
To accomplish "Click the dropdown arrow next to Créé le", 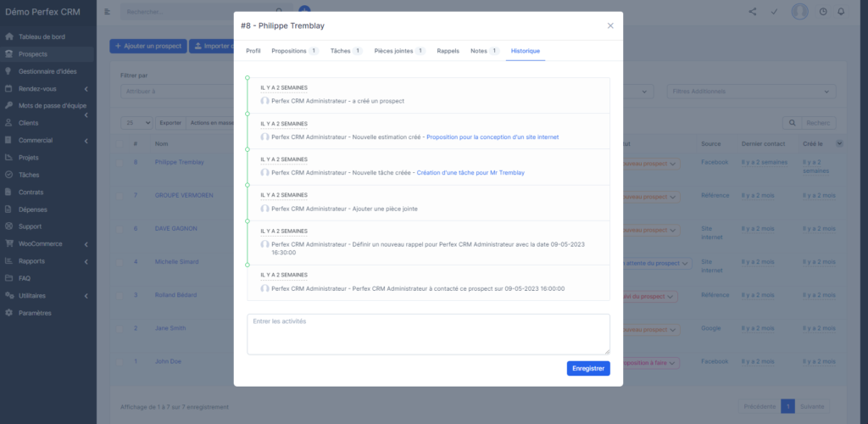I will point(839,144).
